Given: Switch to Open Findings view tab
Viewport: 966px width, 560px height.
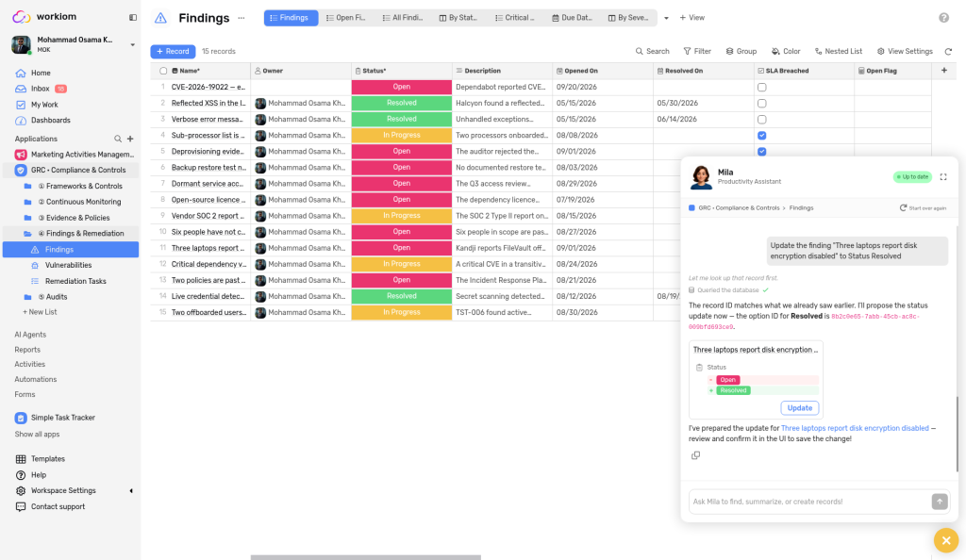Looking at the screenshot, I should (345, 18).
